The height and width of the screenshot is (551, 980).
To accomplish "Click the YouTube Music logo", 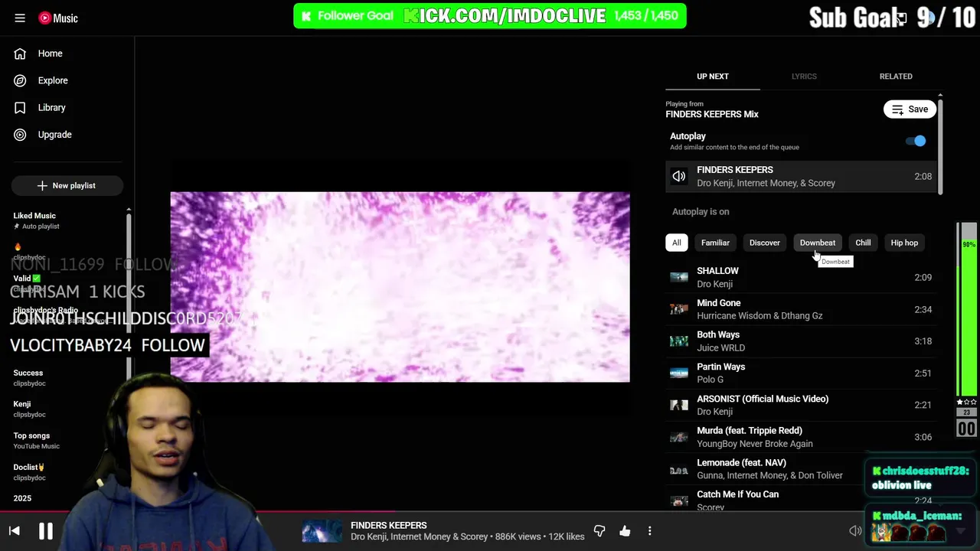I will click(x=58, y=18).
